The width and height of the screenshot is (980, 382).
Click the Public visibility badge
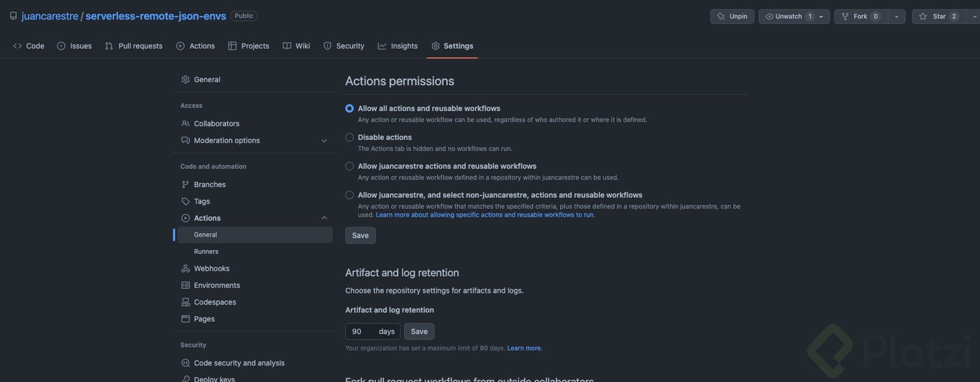pos(244,16)
